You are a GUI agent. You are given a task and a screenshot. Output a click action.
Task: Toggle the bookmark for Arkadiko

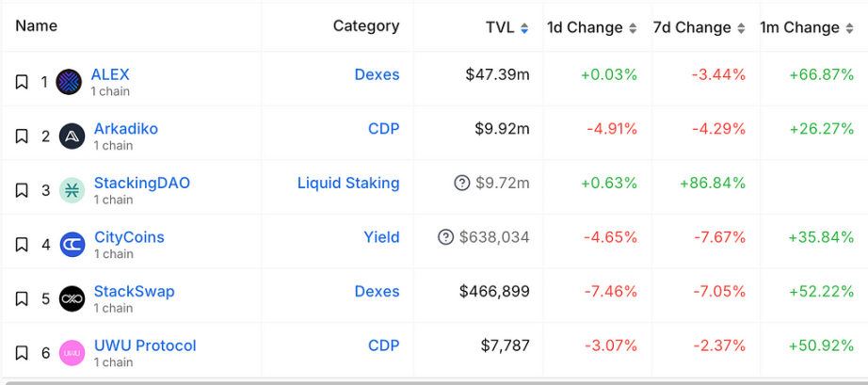22,136
